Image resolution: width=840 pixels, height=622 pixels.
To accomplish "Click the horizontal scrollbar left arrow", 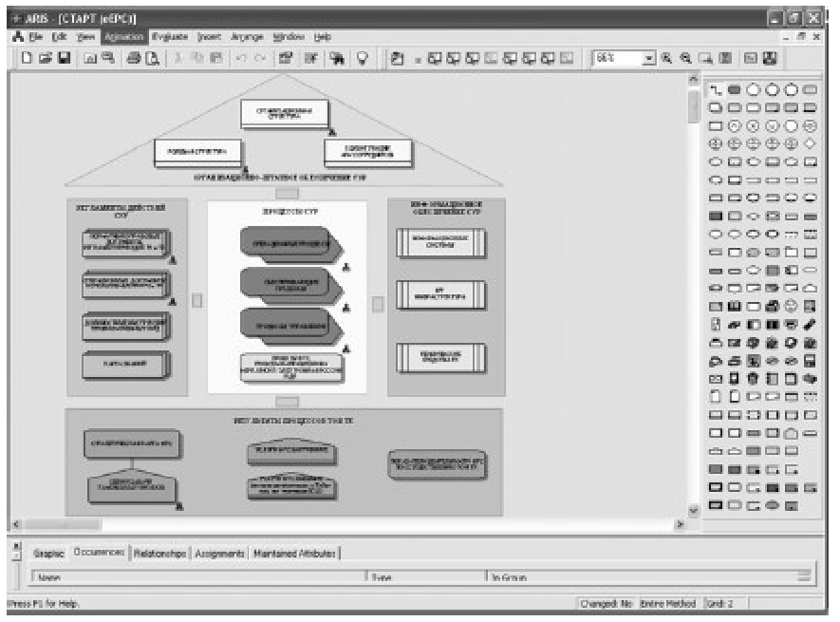I will point(16,524).
